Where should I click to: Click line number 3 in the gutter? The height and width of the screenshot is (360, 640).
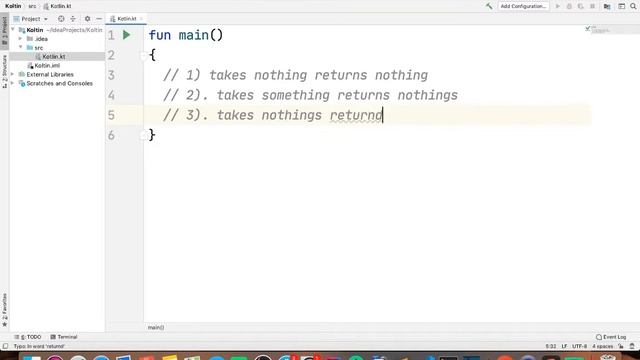111,75
